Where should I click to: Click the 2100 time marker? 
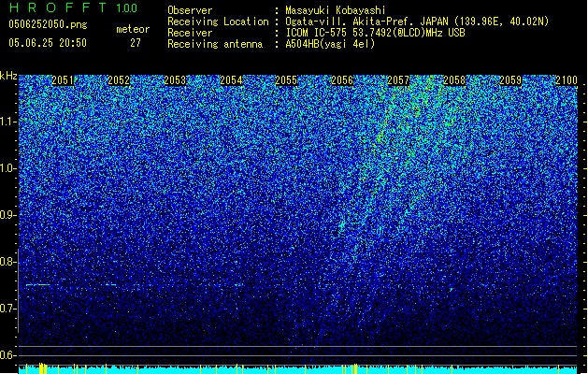click(x=566, y=80)
